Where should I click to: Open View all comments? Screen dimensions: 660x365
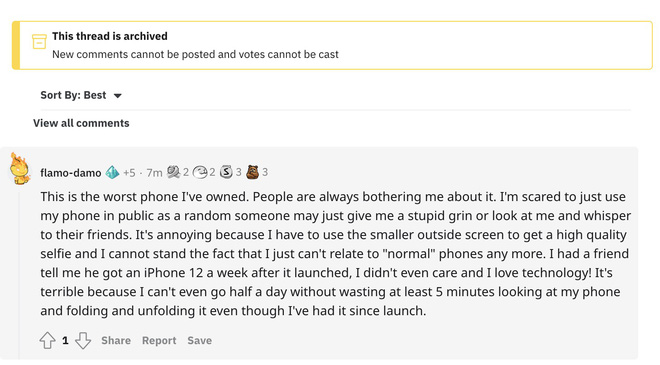click(81, 123)
